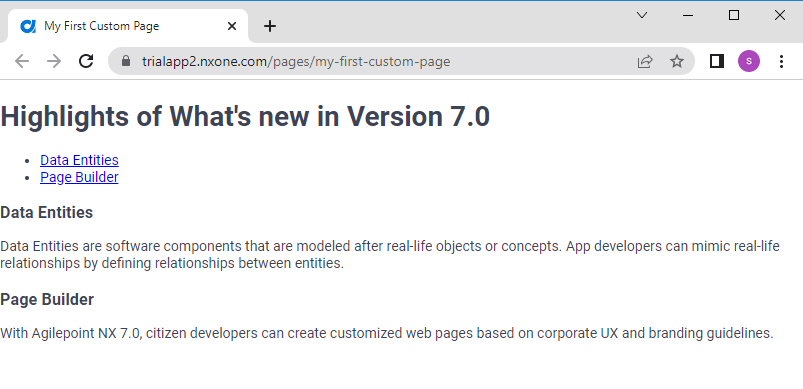The width and height of the screenshot is (803, 389).
Task: Close the My First Custom Page tab
Action: 232,26
